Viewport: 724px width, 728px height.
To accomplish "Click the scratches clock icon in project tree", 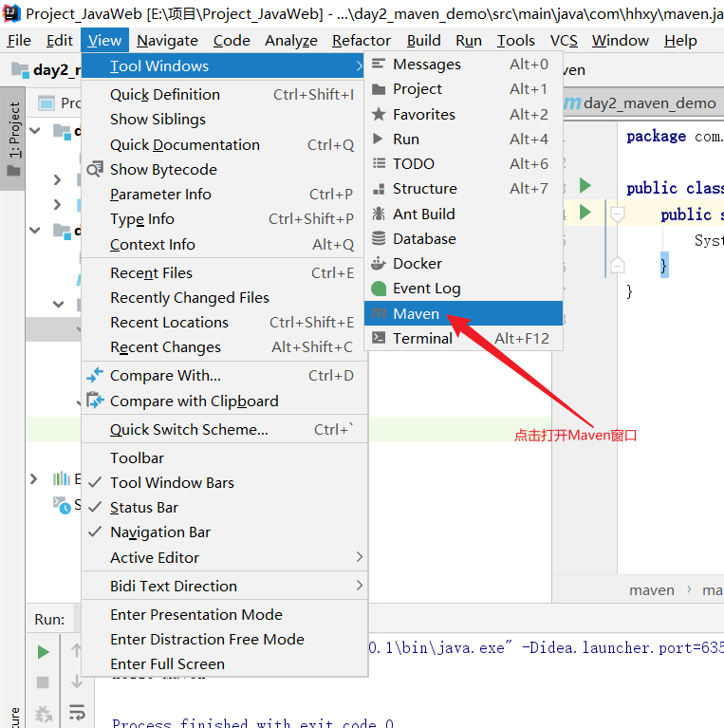I will point(62,505).
